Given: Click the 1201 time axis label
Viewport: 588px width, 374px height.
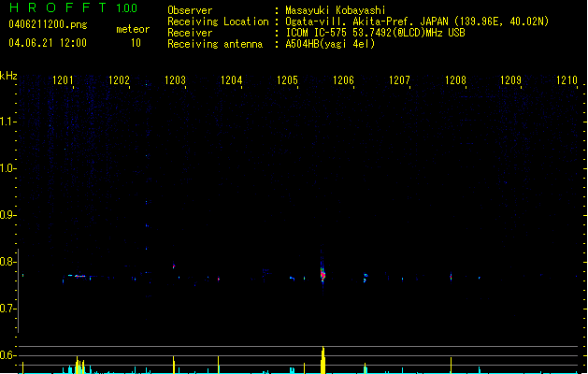Looking at the screenshot, I should [x=63, y=79].
